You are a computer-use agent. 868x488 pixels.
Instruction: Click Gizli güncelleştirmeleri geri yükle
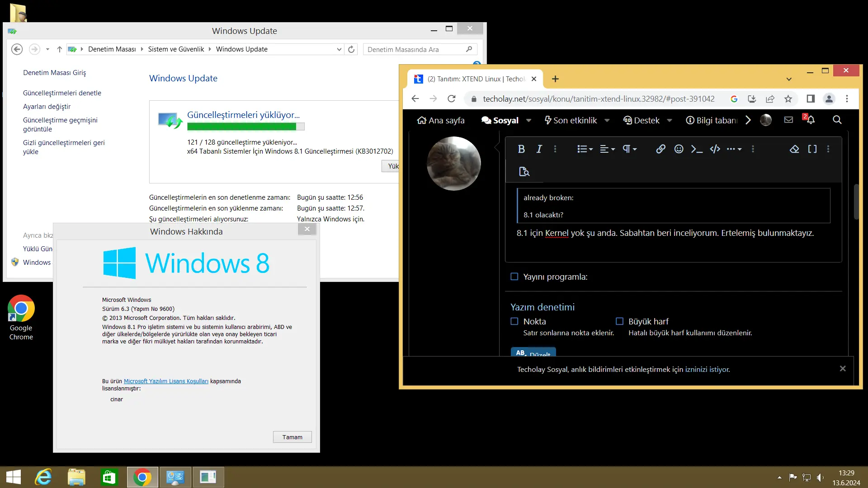(64, 147)
